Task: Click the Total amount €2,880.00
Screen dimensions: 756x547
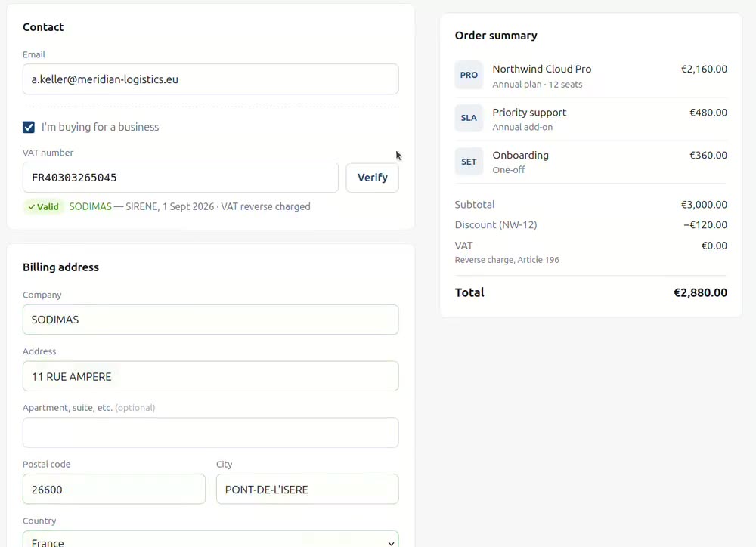Action: click(x=700, y=292)
